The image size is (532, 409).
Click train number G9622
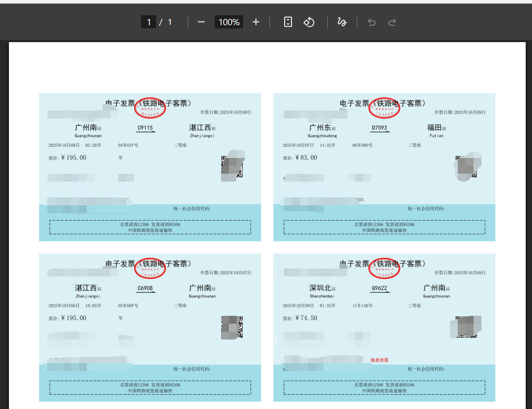tap(379, 288)
